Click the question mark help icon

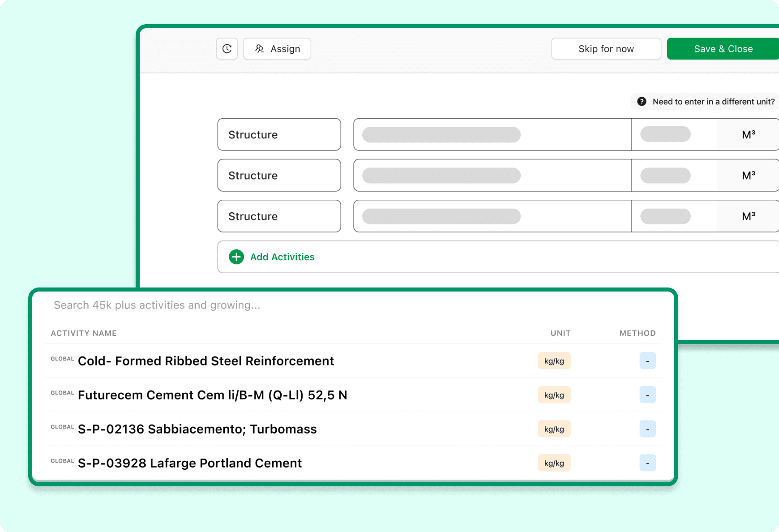coord(642,102)
